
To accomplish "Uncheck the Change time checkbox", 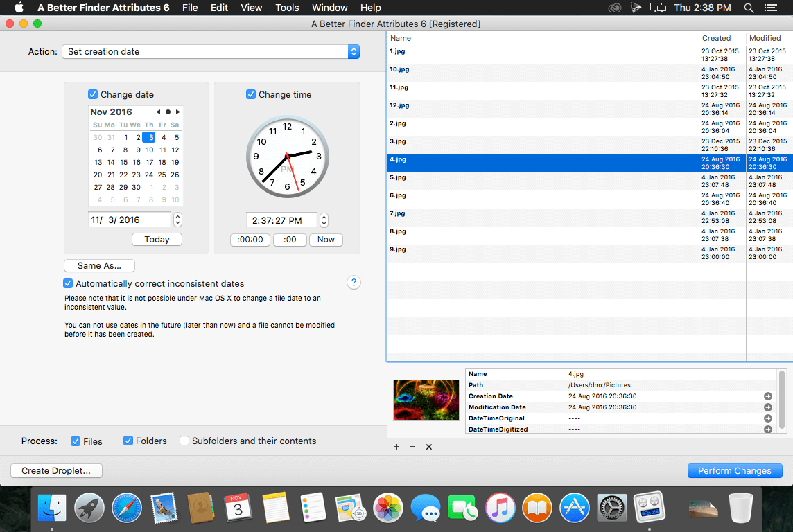I will pos(252,94).
